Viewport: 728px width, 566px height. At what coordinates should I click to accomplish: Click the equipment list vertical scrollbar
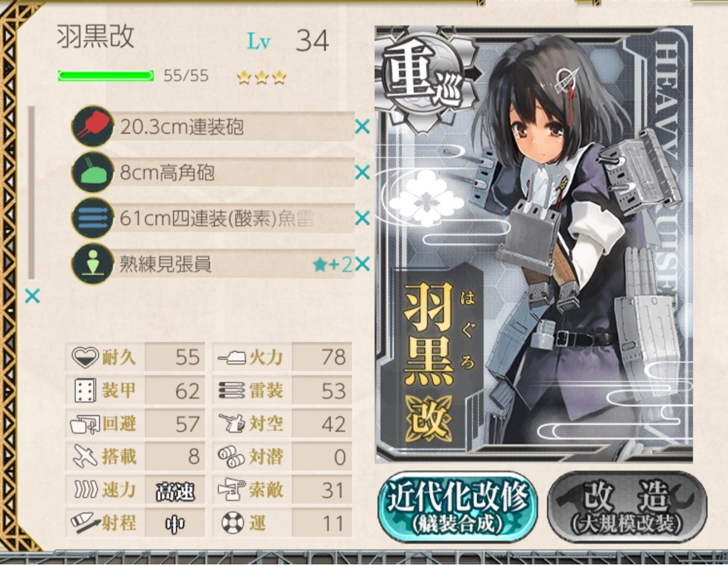tap(32, 193)
